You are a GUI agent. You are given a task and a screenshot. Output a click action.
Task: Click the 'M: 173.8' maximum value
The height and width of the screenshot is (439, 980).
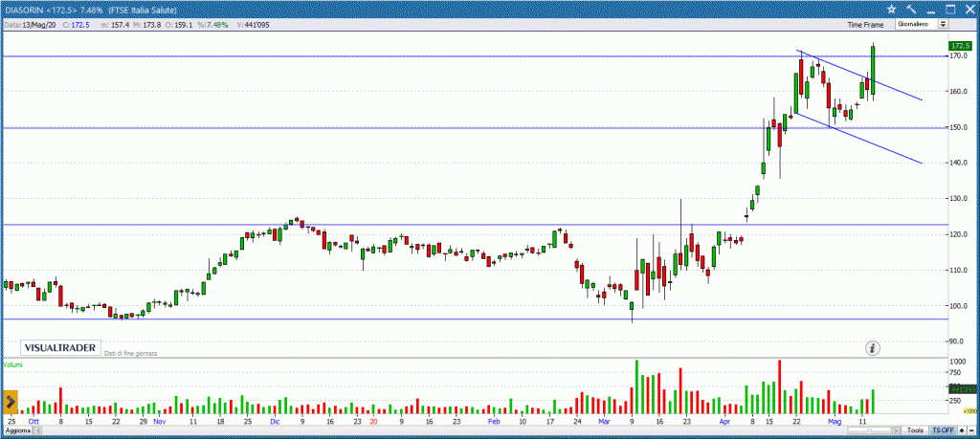[x=148, y=25]
